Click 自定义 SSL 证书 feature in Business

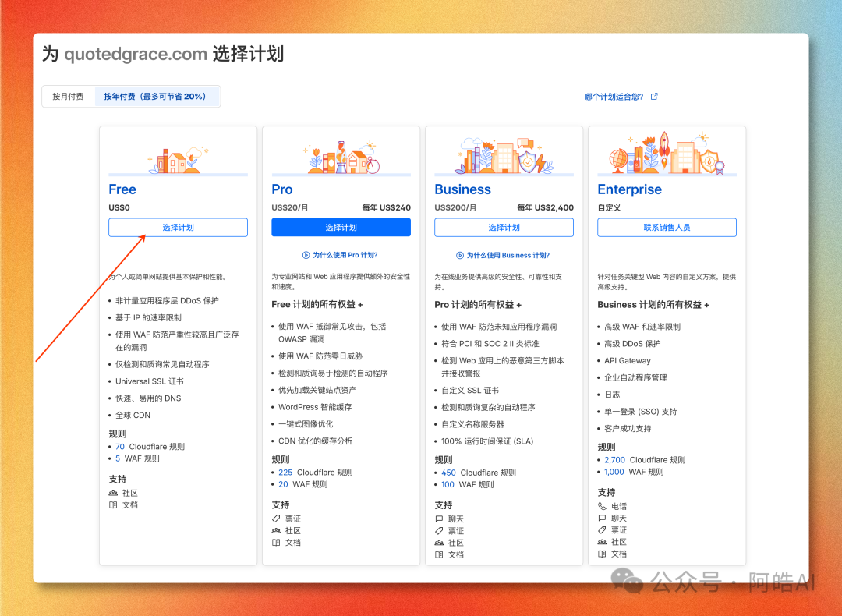[x=470, y=391]
